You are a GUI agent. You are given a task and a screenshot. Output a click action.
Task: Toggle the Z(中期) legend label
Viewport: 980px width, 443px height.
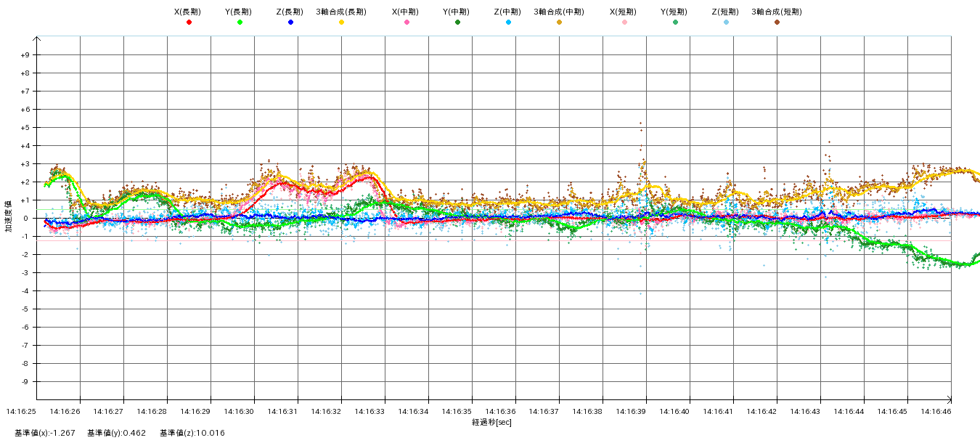507,12
